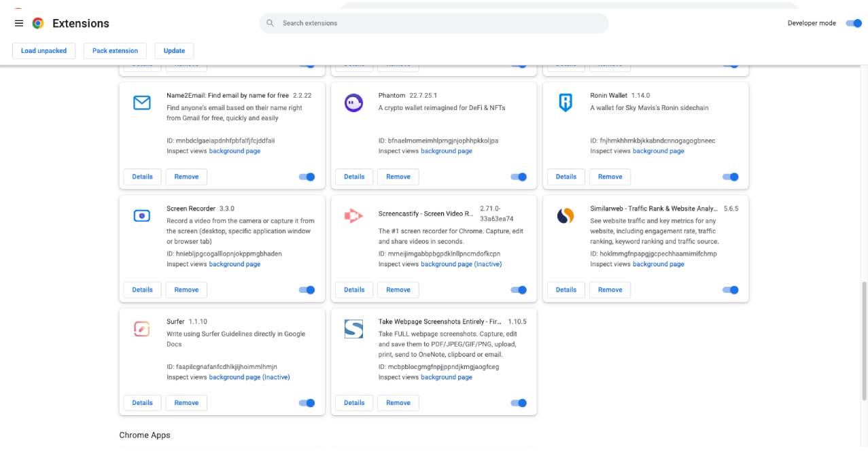Toggle Developer mode off
The height and width of the screenshot is (456, 868).
[853, 23]
